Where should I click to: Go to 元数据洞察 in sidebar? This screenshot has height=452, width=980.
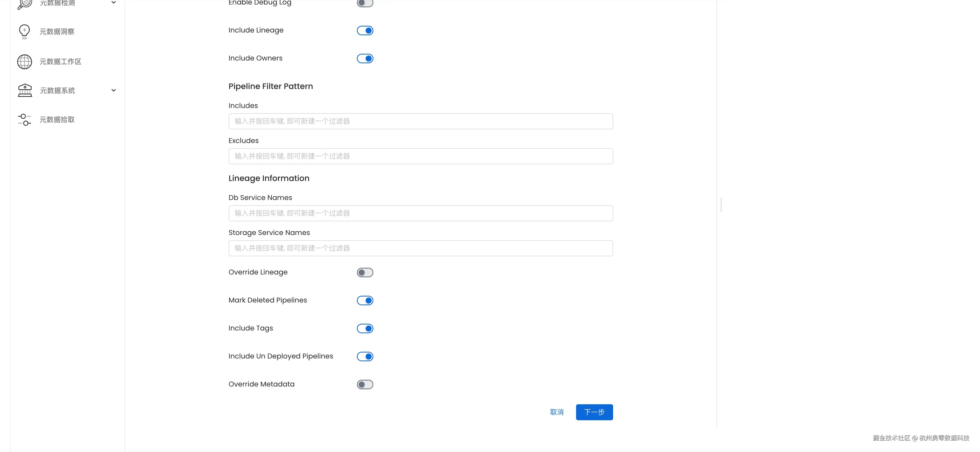click(x=57, y=31)
